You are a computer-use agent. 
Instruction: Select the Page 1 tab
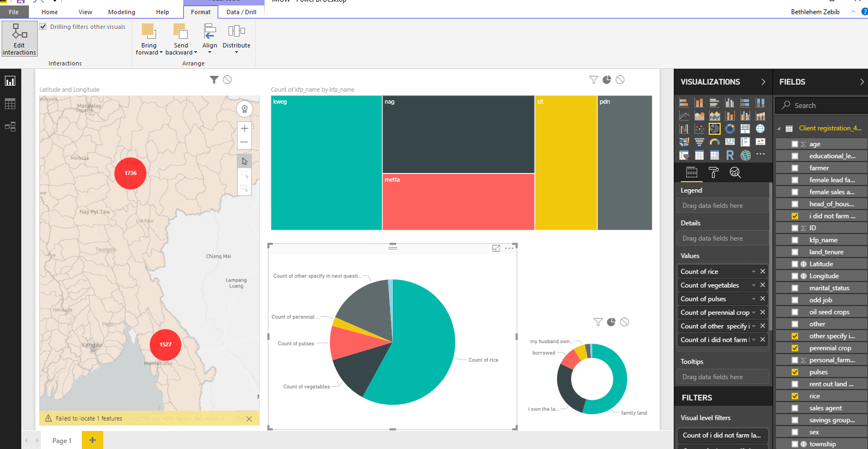click(x=62, y=440)
